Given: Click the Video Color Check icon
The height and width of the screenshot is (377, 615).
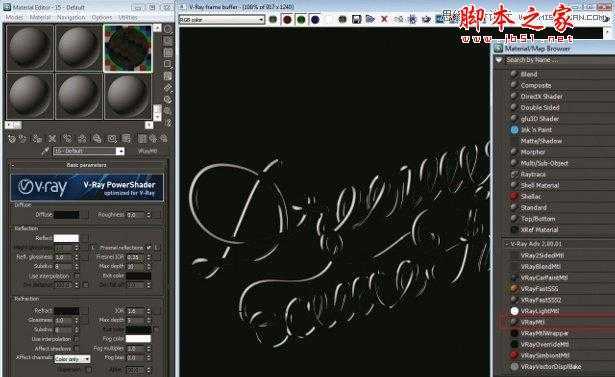Looking at the screenshot, I should coord(168,76).
